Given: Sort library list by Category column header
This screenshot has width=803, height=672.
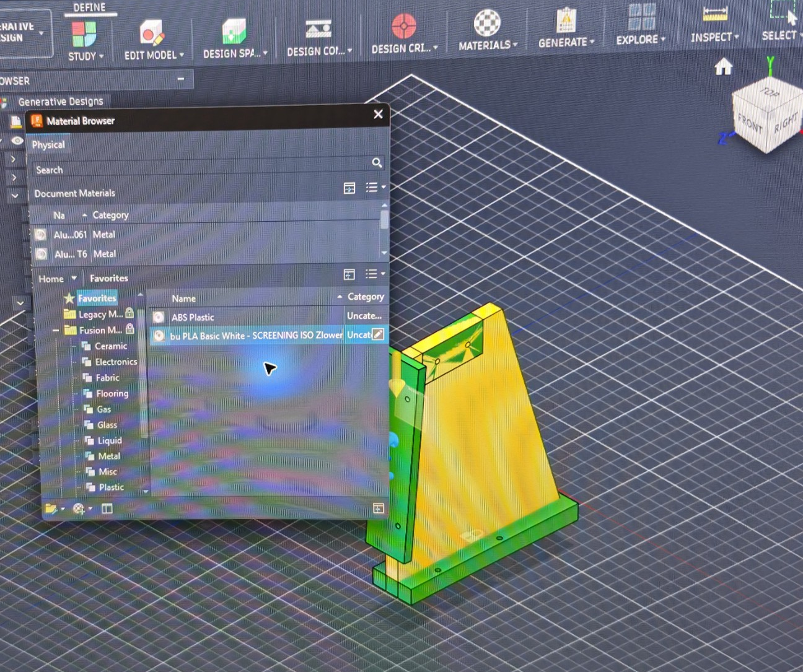Looking at the screenshot, I should point(366,297).
